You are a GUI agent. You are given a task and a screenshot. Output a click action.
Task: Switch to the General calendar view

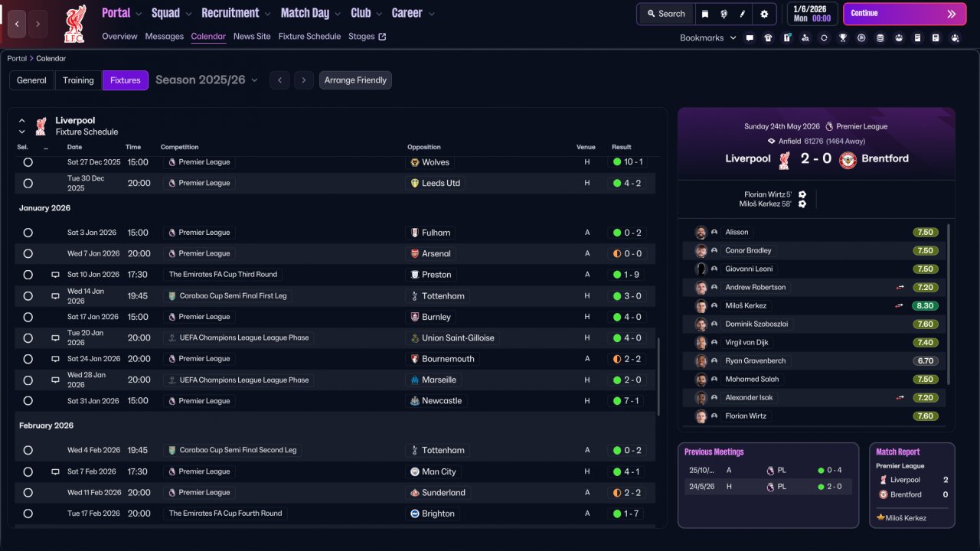(x=31, y=80)
